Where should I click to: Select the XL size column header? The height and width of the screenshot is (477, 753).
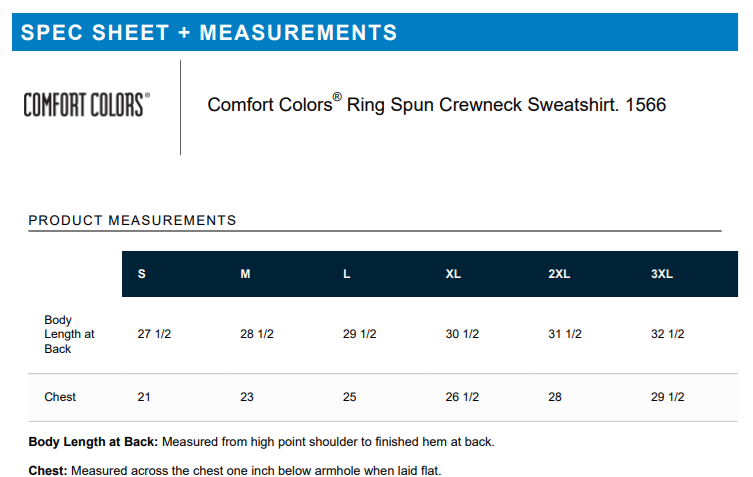point(453,275)
